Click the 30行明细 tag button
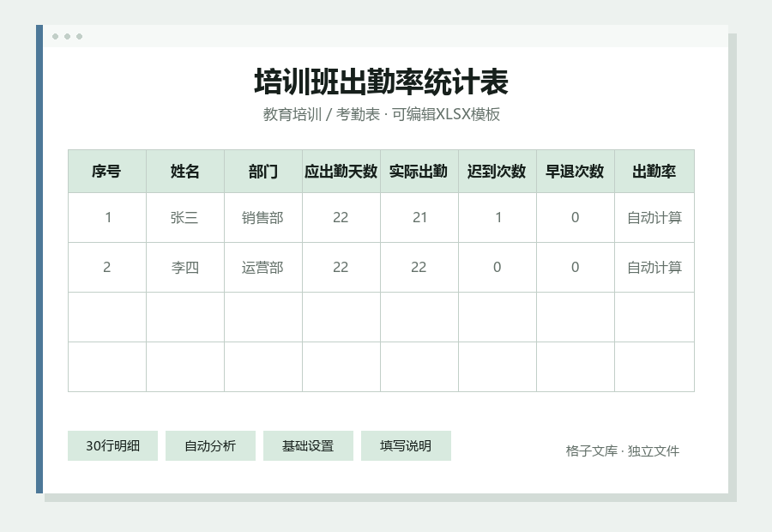Image resolution: width=772 pixels, height=532 pixels. [112, 446]
